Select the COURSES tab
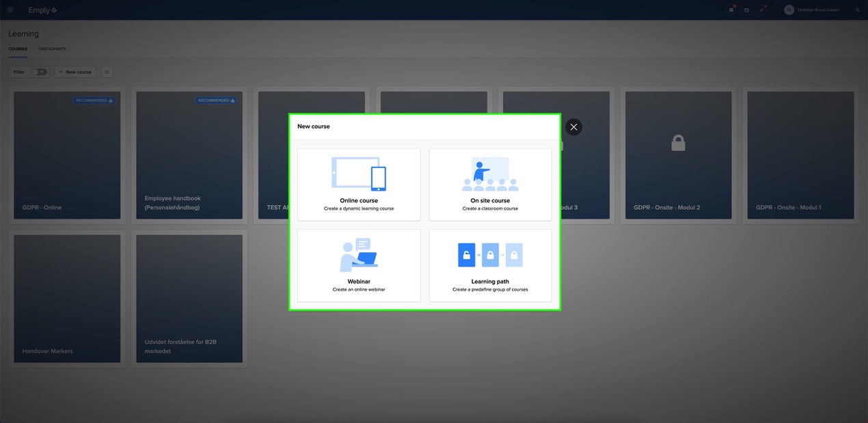The width and height of the screenshot is (868, 423). pyautogui.click(x=16, y=49)
